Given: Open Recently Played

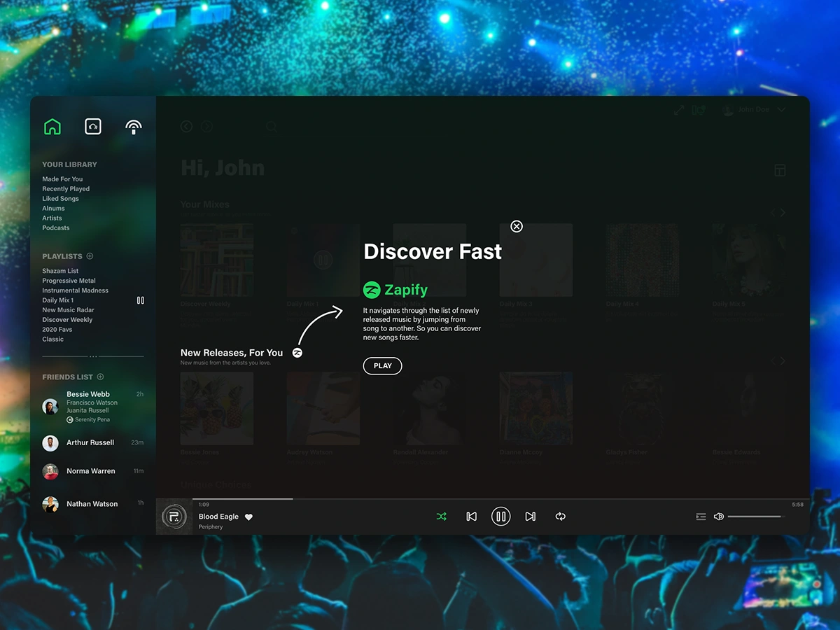Looking at the screenshot, I should 66,189.
